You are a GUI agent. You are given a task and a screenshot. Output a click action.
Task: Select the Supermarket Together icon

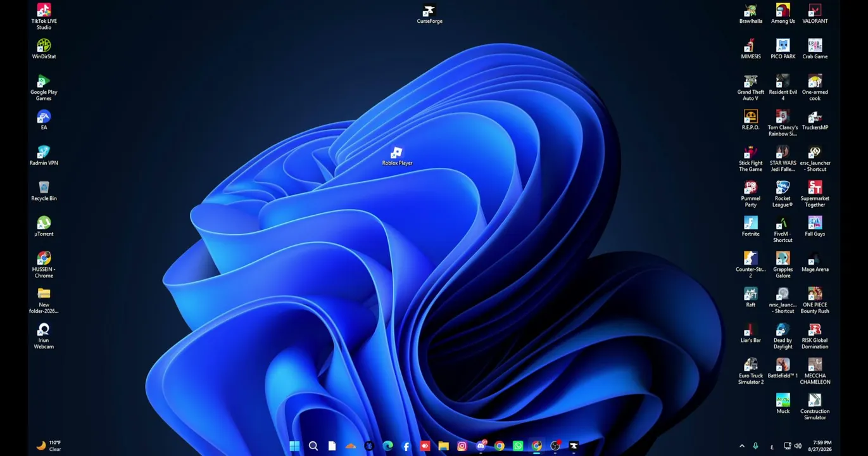tap(815, 194)
